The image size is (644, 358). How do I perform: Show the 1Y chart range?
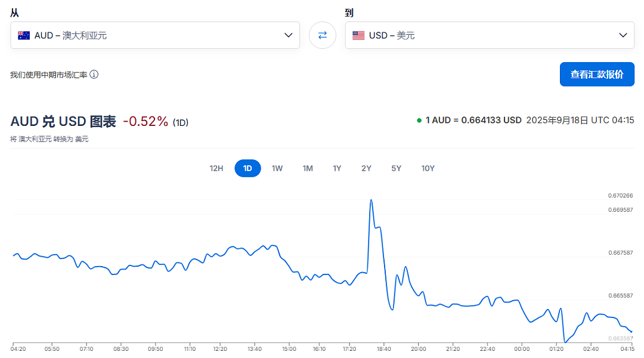tap(337, 168)
